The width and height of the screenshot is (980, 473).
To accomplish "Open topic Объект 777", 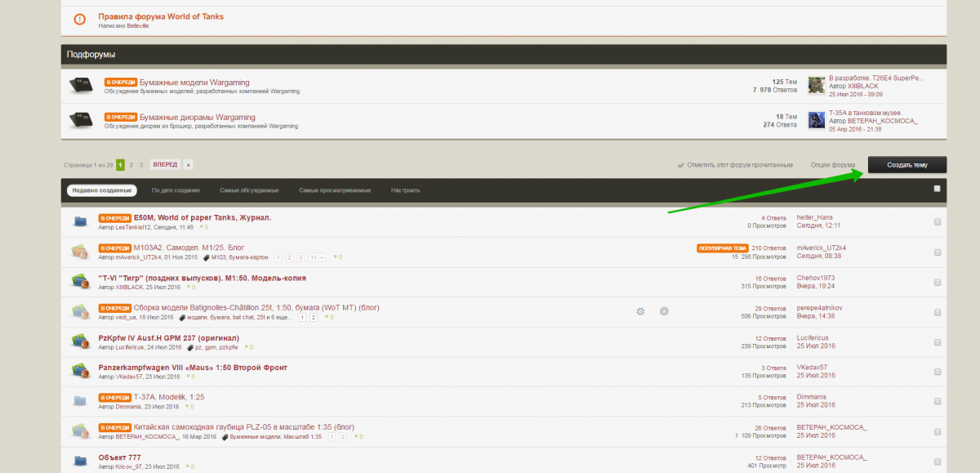I will [119, 457].
